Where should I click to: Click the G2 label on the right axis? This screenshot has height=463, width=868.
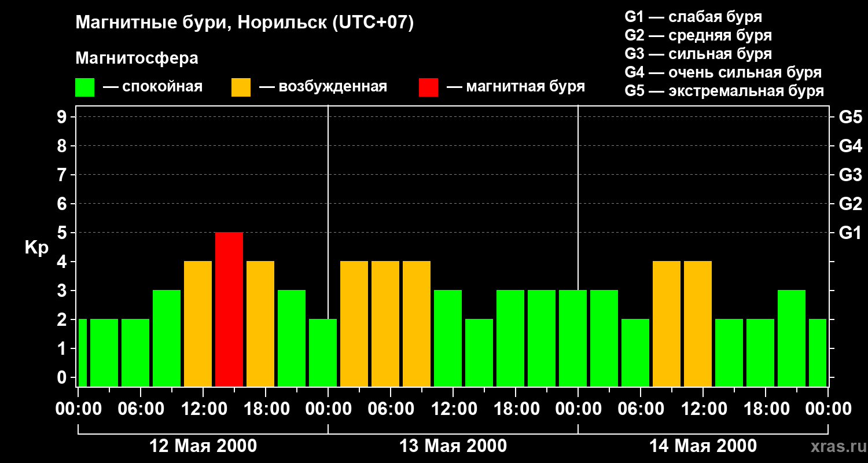click(x=850, y=204)
